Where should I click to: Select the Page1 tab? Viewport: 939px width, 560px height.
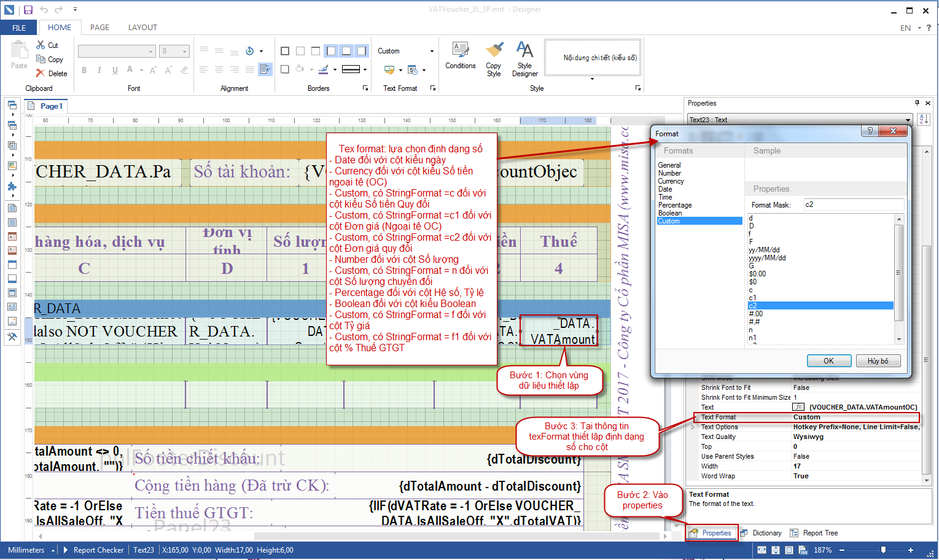[46, 106]
